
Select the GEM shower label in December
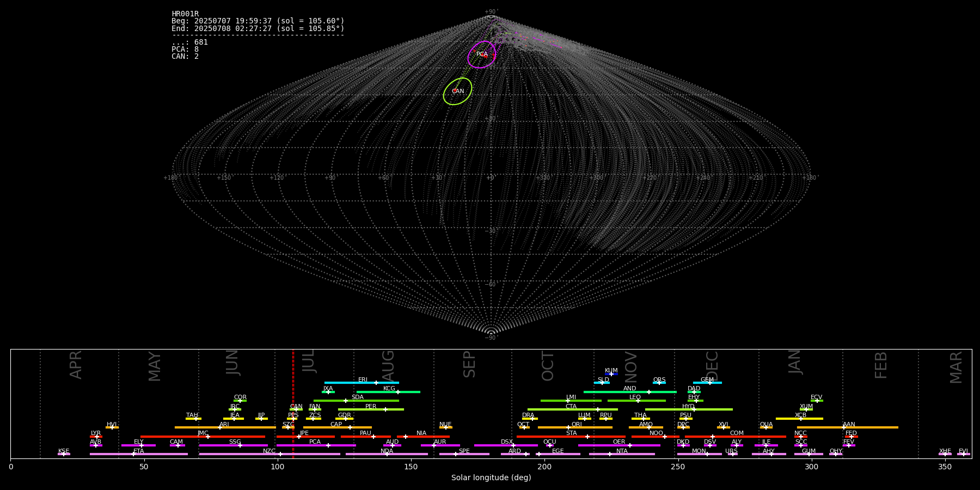click(x=707, y=380)
